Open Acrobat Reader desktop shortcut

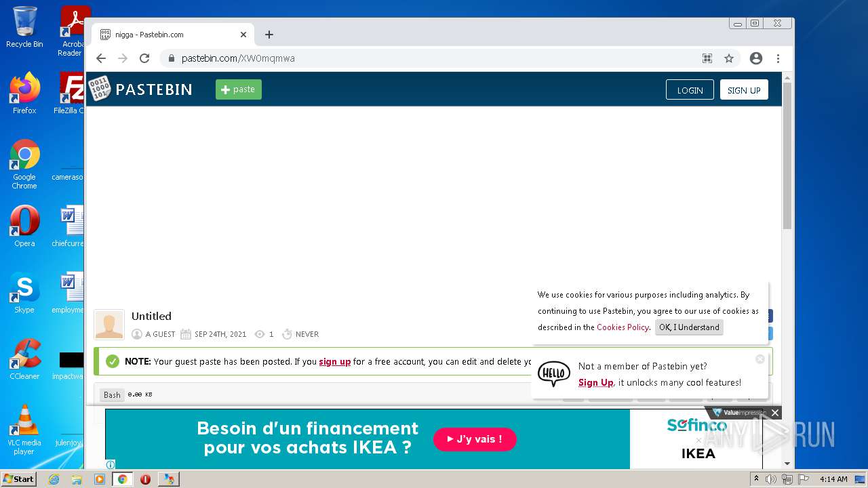72,31
